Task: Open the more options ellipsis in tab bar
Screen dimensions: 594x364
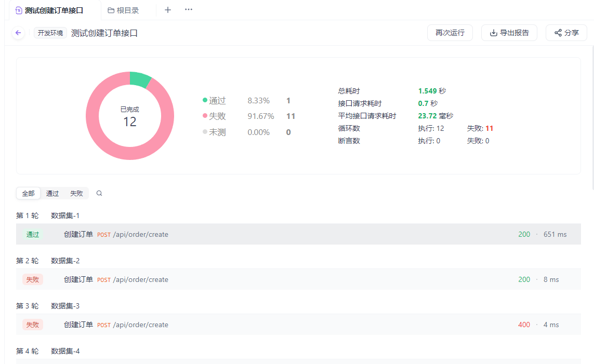Action: point(189,10)
